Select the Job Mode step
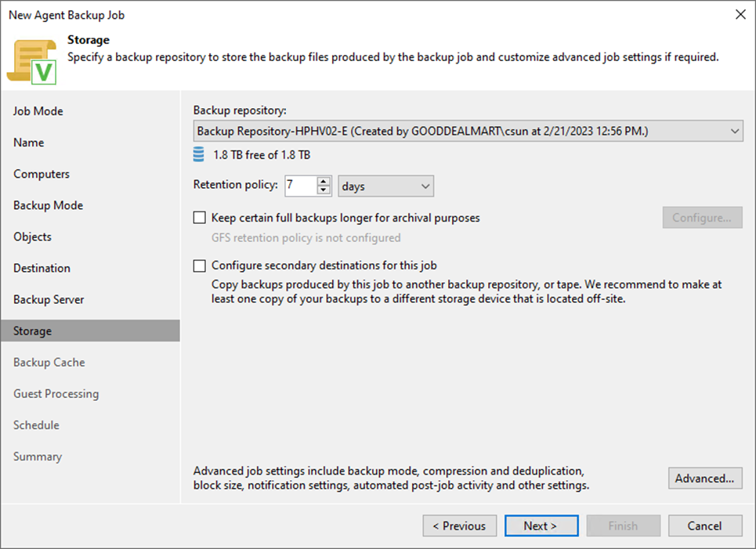The image size is (756, 549). pos(38,110)
